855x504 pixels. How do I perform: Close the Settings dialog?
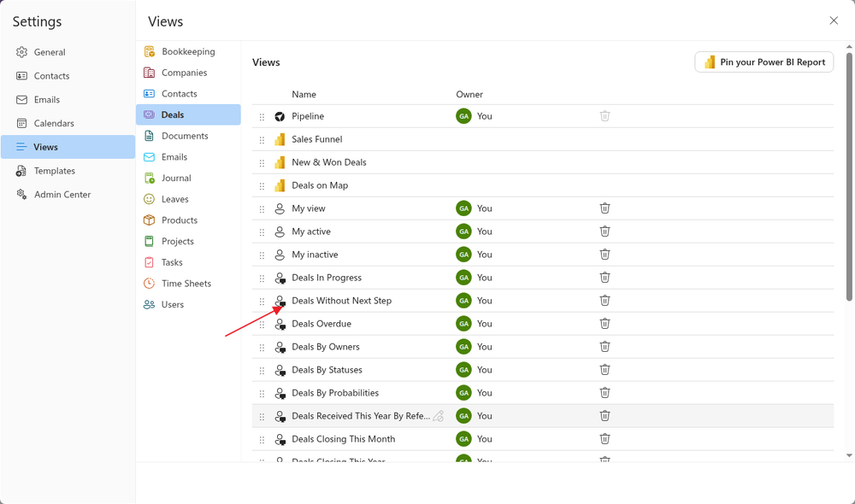(834, 21)
